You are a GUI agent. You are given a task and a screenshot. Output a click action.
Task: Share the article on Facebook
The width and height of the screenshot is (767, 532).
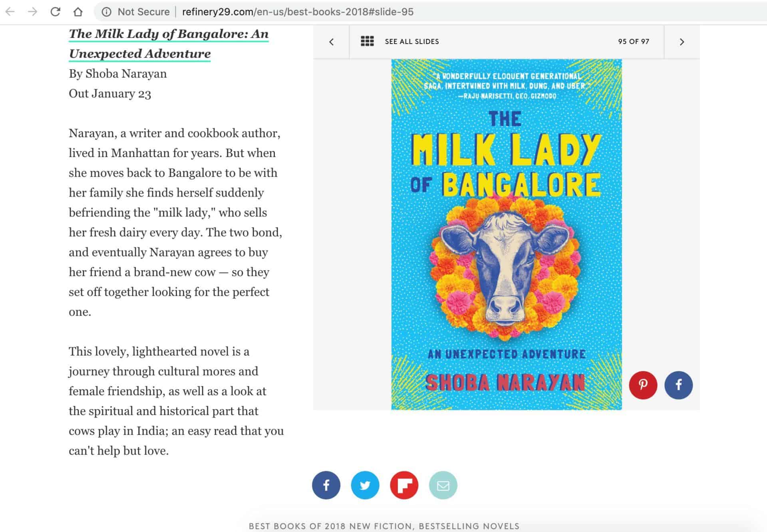(x=326, y=485)
